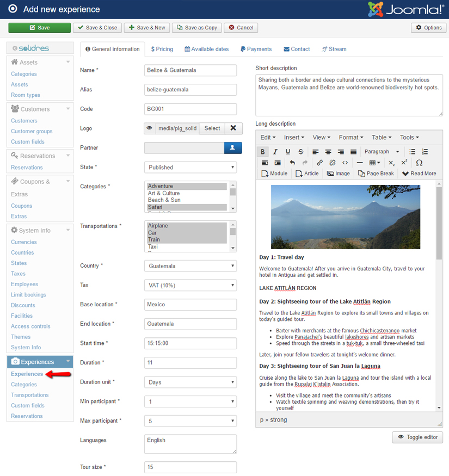Toggle bold formatting in the editor
The width and height of the screenshot is (449, 476).
[263, 151]
